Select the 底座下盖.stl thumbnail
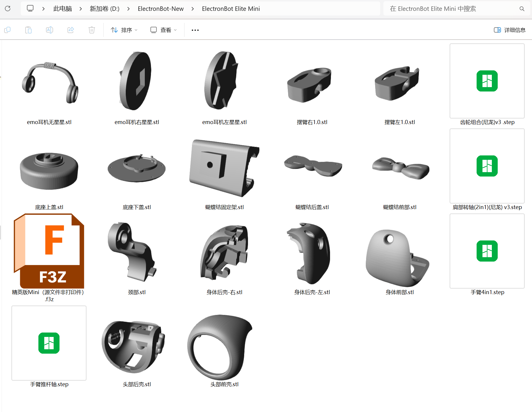 coord(137,168)
